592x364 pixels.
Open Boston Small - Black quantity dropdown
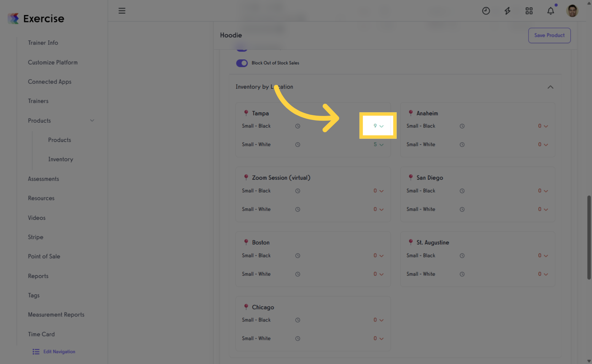[378, 255]
